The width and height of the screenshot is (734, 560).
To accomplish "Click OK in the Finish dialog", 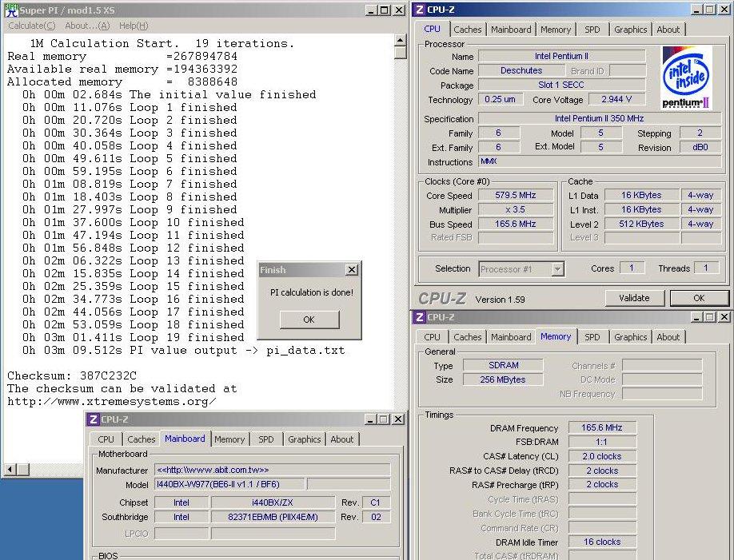I will pyautogui.click(x=309, y=320).
